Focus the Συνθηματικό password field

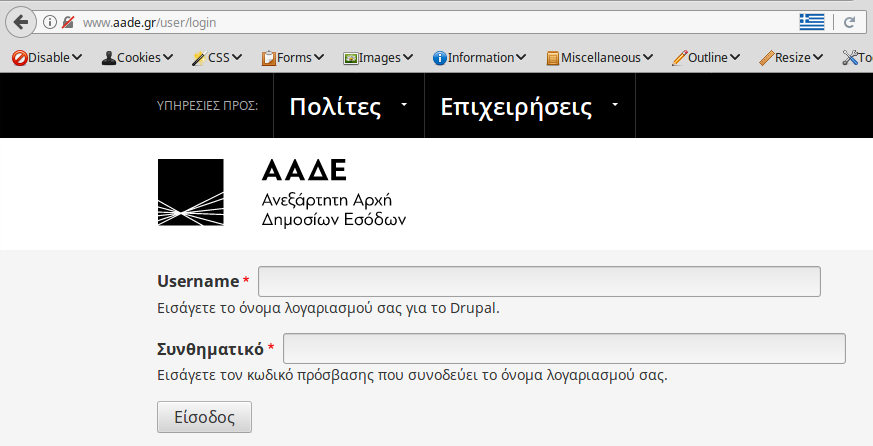tap(564, 349)
